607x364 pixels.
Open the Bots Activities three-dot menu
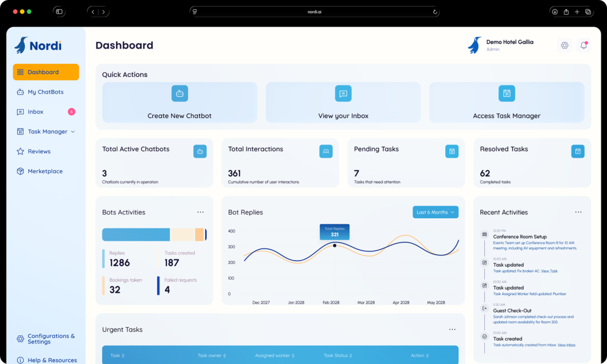pos(200,212)
